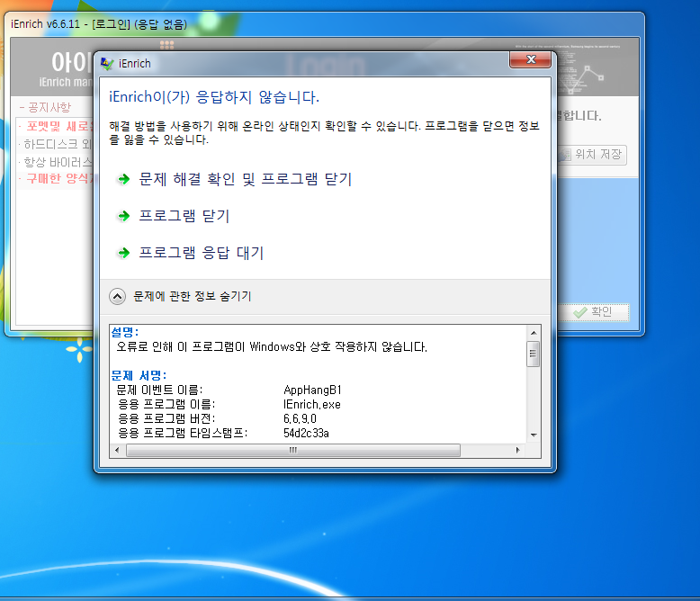
Task: Click the iEnrich icon in dialog title bar
Action: [x=108, y=63]
